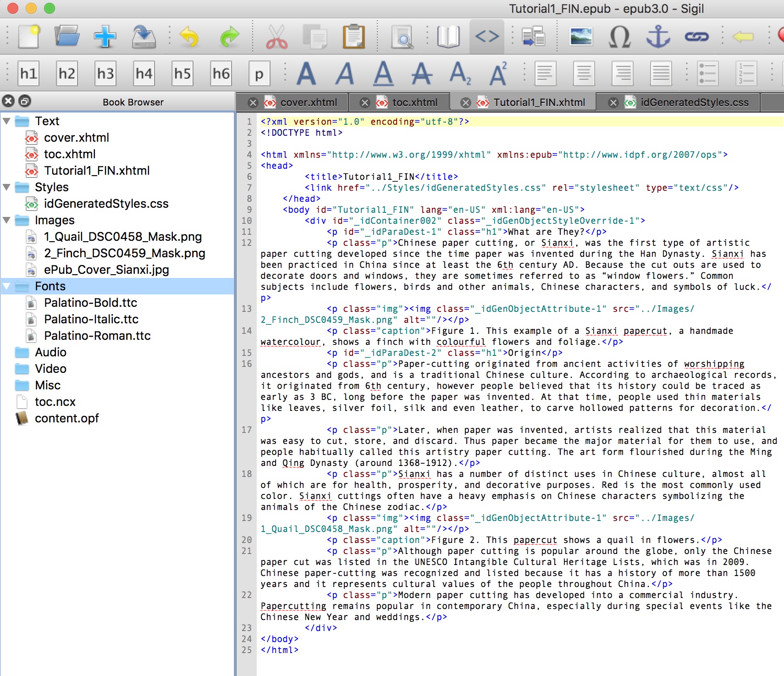
Task: Close the cover.xhtml tab
Action: pos(253,103)
